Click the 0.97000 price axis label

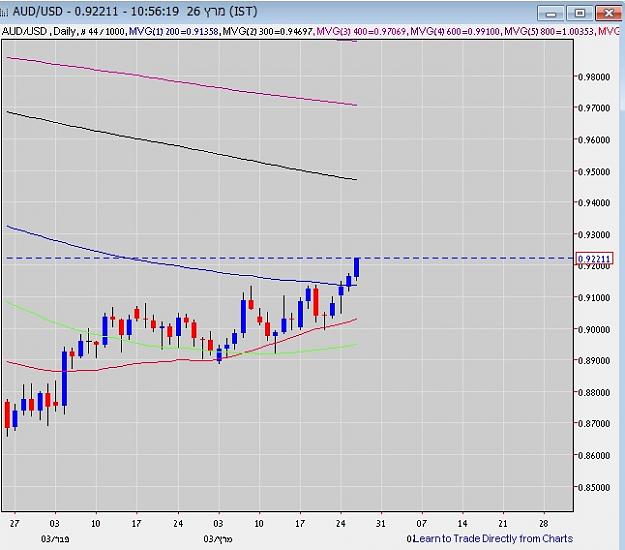(x=594, y=108)
